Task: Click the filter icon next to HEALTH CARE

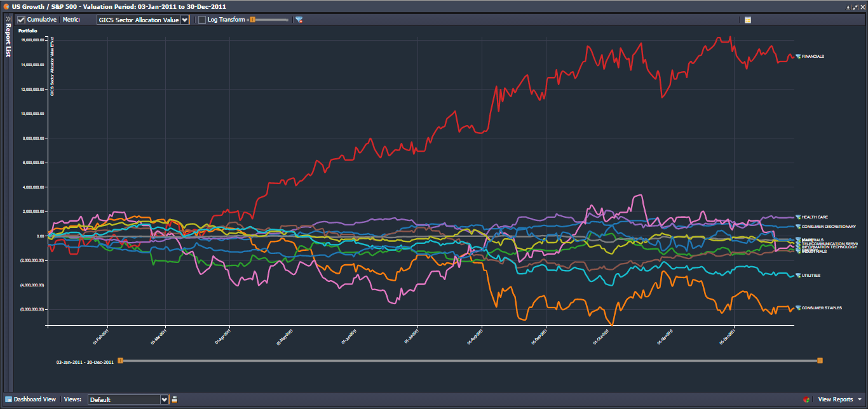Action: (798, 217)
